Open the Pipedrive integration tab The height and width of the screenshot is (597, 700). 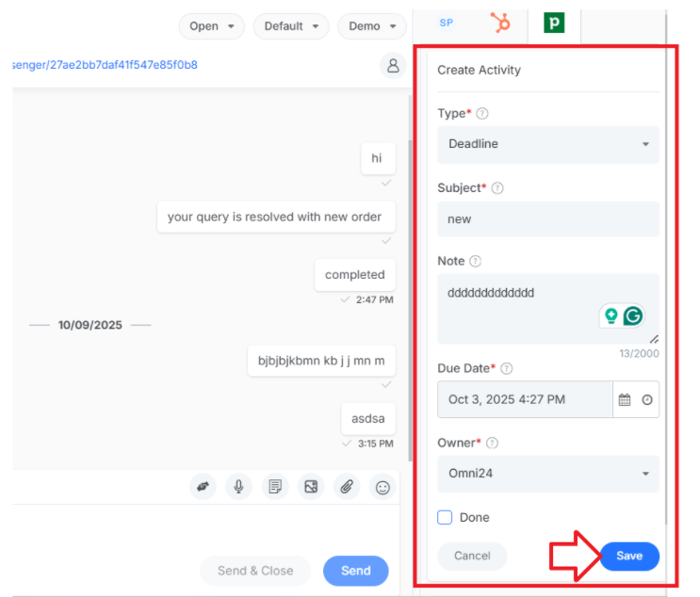pos(554,23)
